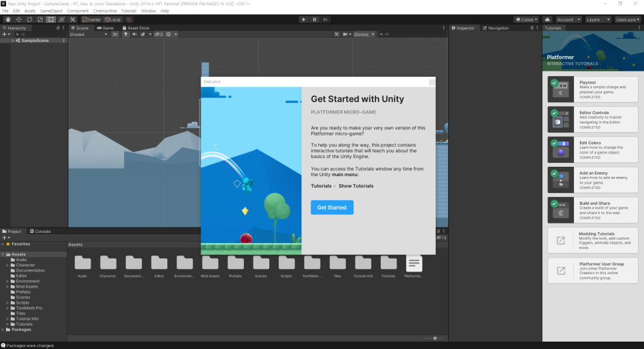Open Scene view kebab menu
Viewport: 644px width, 349px height.
(x=443, y=28)
